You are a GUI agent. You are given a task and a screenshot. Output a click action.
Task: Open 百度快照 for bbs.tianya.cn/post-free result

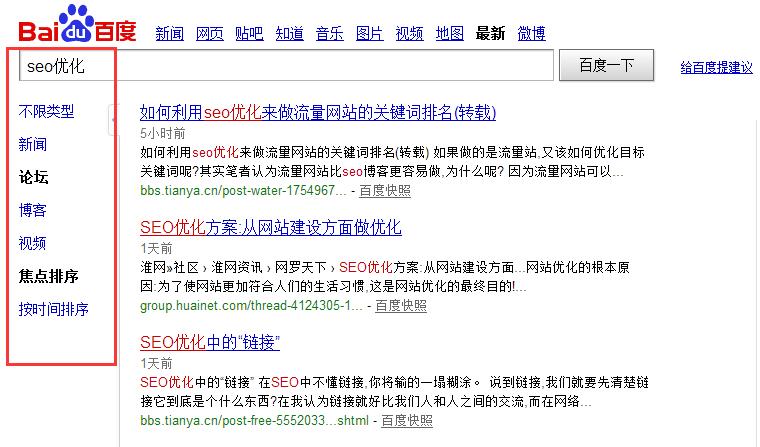tap(407, 421)
